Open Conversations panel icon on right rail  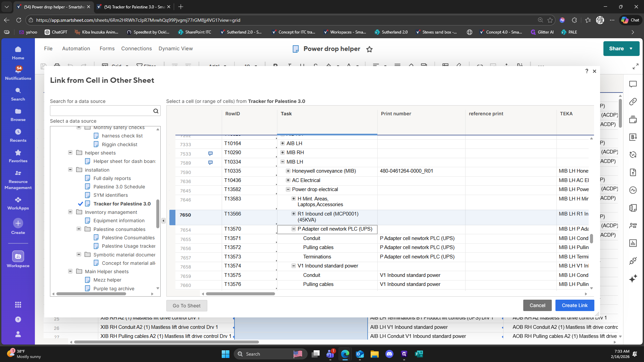pyautogui.click(x=633, y=84)
